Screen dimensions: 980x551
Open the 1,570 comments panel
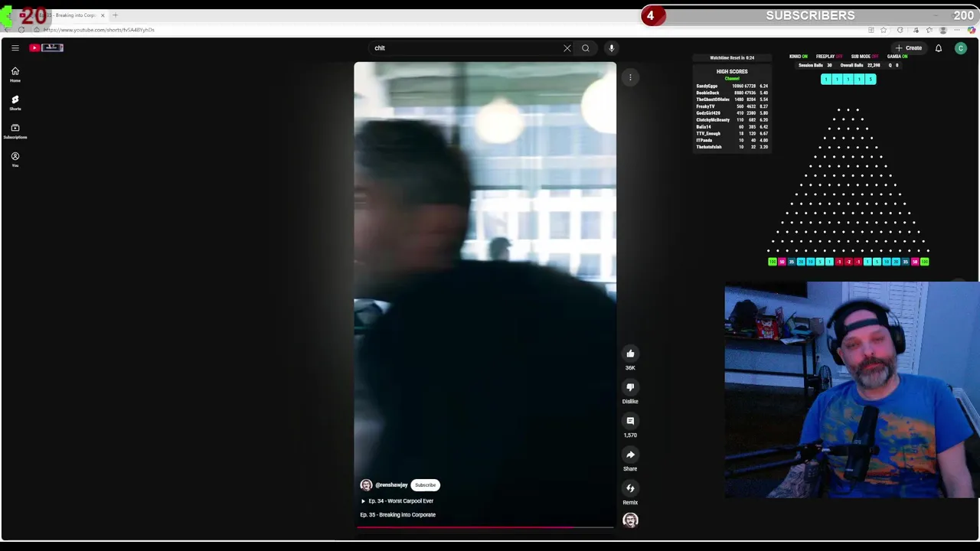(x=630, y=421)
